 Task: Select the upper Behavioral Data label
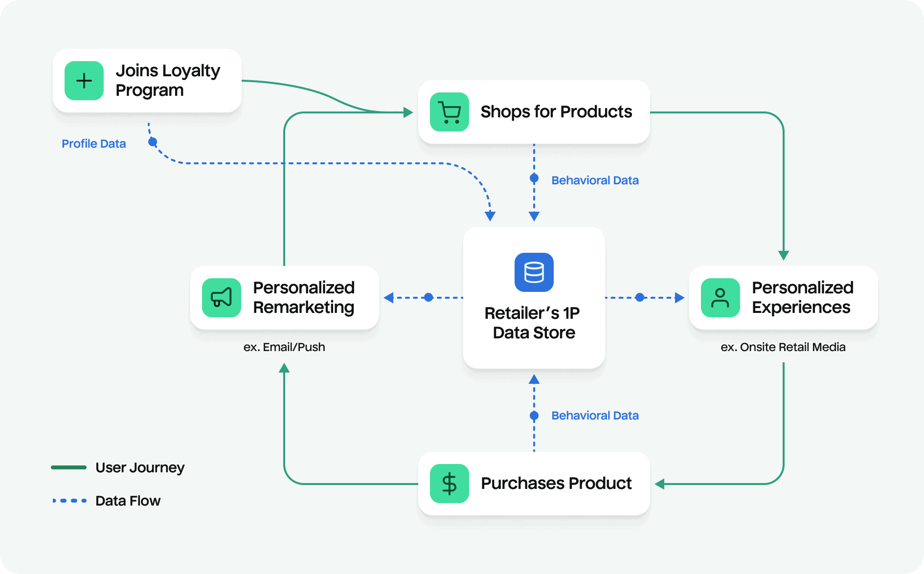595,180
